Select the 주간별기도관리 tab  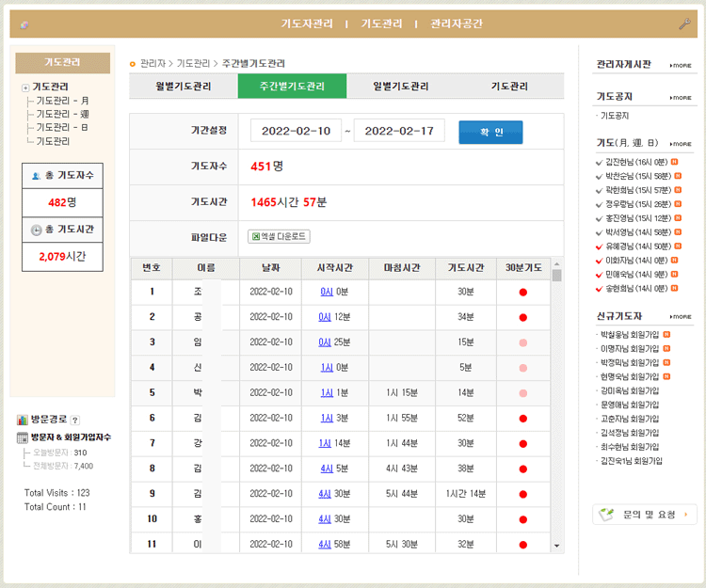tap(292, 86)
